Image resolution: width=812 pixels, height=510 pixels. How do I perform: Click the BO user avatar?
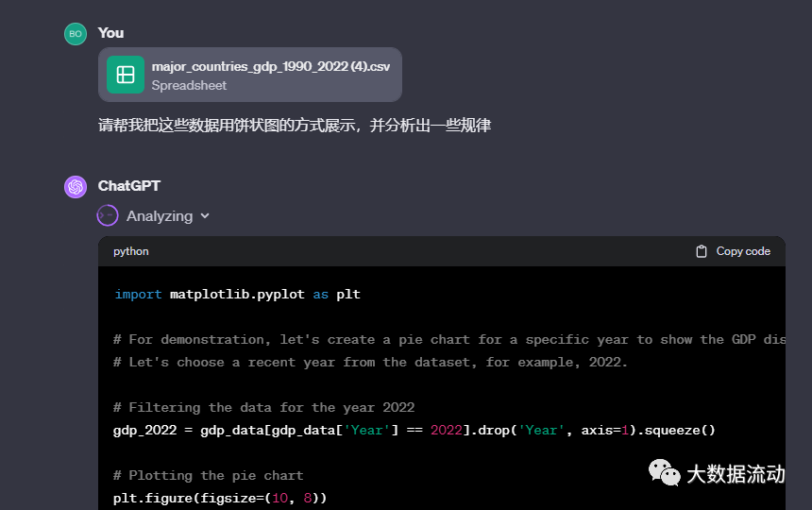coord(76,34)
